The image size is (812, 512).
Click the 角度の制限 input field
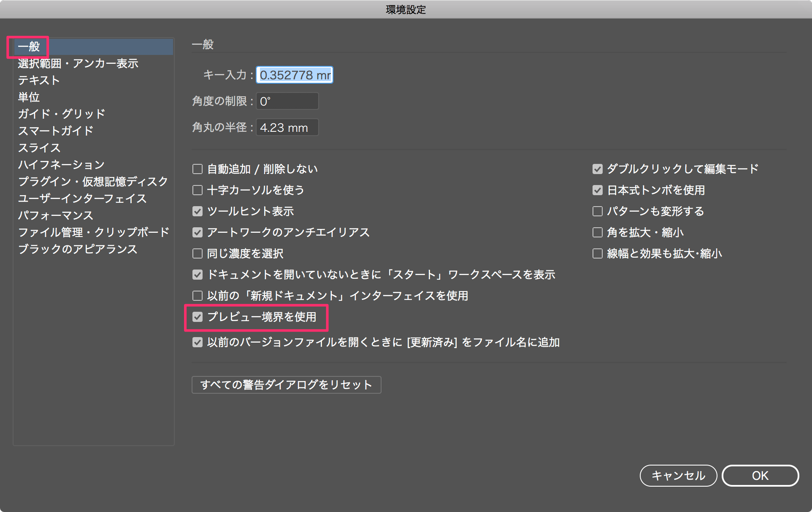click(287, 101)
